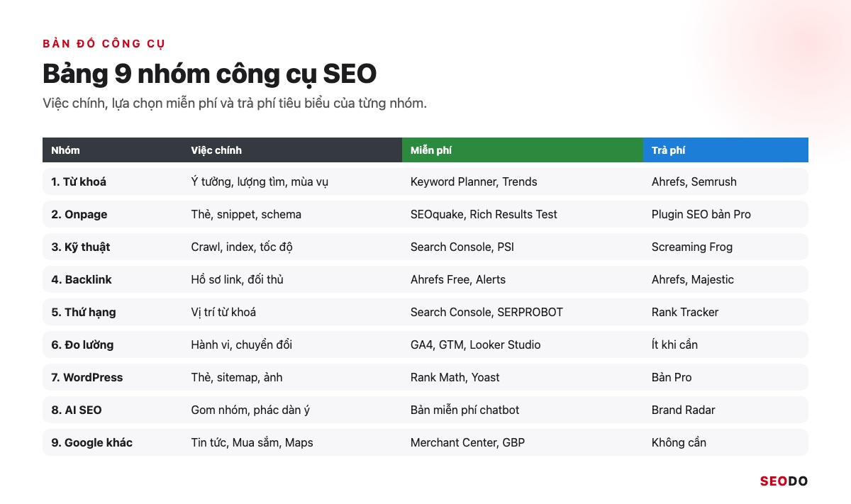
Task: Select the '6. Đo lường' row label
Action: click(x=82, y=345)
